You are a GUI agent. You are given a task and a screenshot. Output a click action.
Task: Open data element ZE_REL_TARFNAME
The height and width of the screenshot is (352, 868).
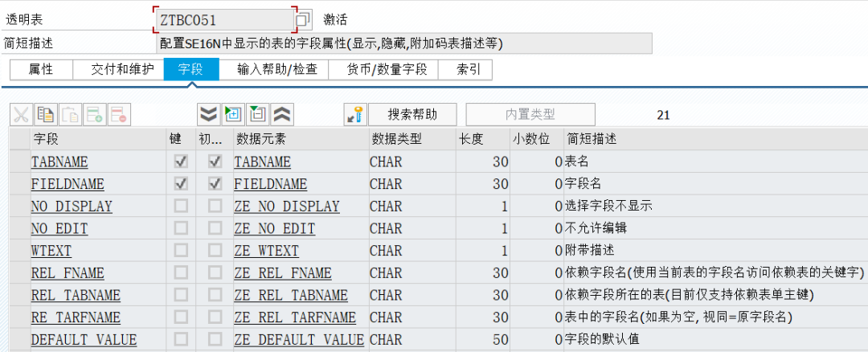click(295, 317)
